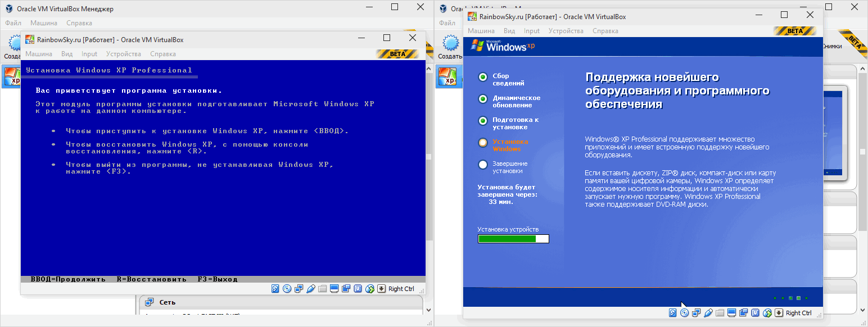
Task: Open Устройства menu in right VM window
Action: (566, 31)
